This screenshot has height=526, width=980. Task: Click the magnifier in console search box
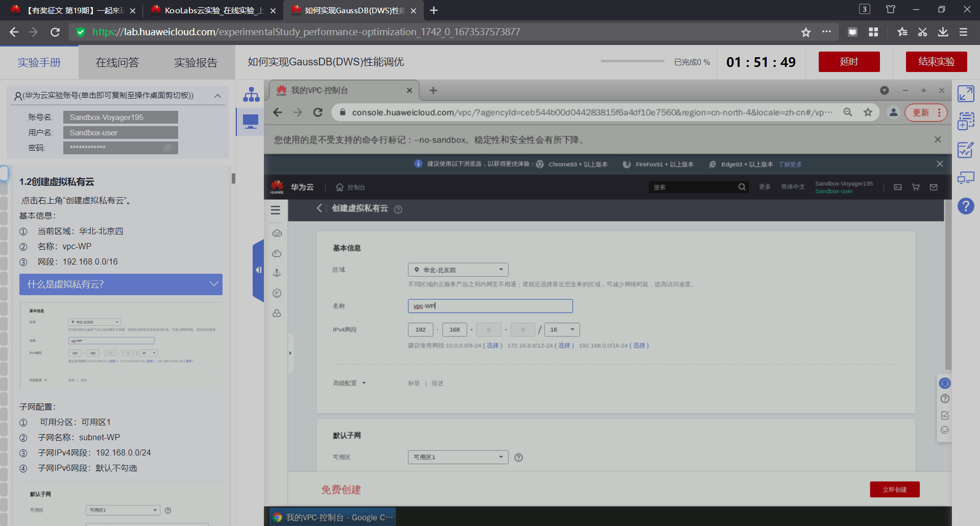point(742,187)
